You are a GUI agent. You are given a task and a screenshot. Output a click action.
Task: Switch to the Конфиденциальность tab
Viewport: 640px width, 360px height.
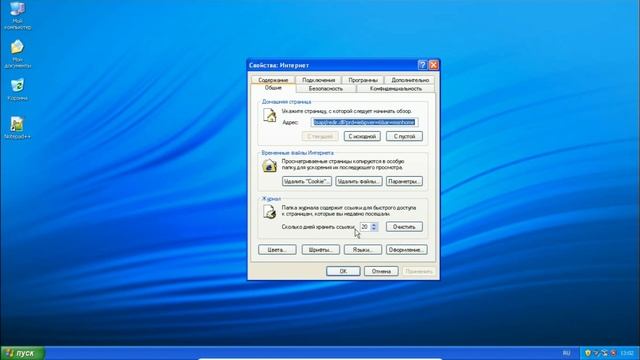(x=396, y=89)
